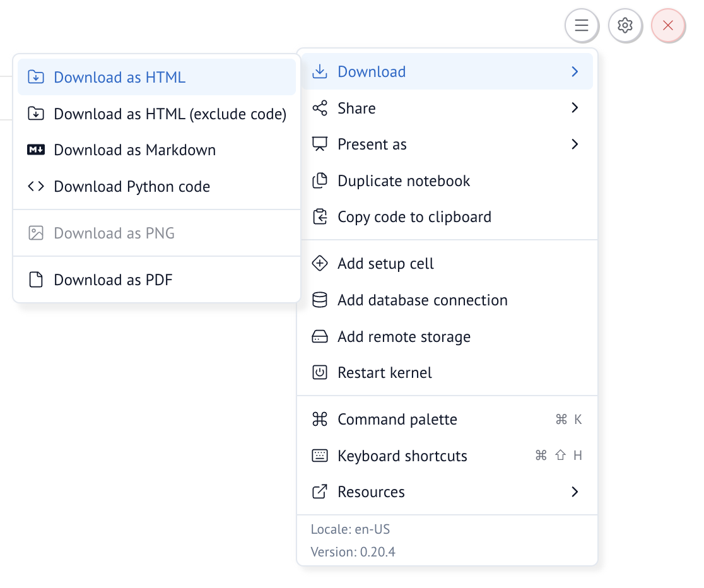Choose Download as HTML (exclude code)
Screen dimensions: 704x588
[170, 114]
